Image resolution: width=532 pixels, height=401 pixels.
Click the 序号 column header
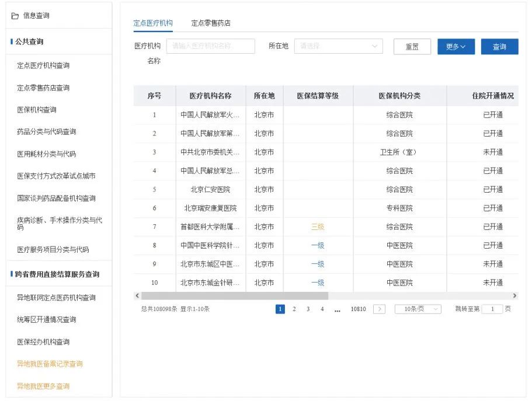coord(154,96)
